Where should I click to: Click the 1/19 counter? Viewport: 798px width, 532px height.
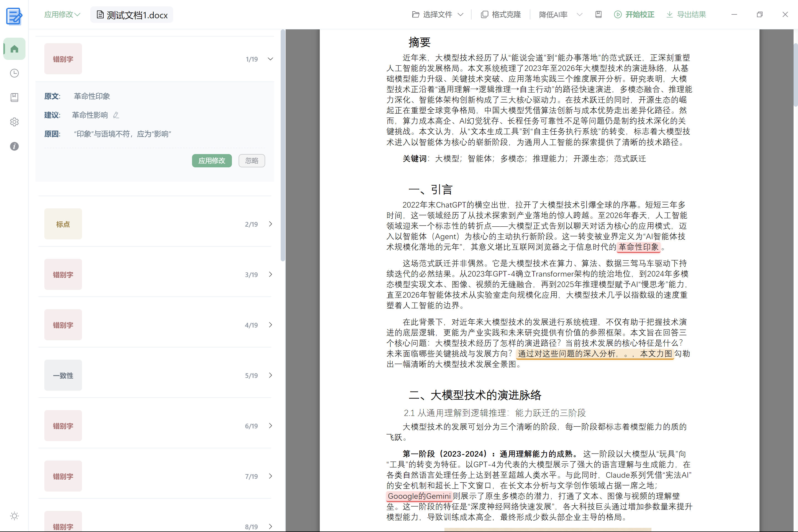[x=252, y=59]
